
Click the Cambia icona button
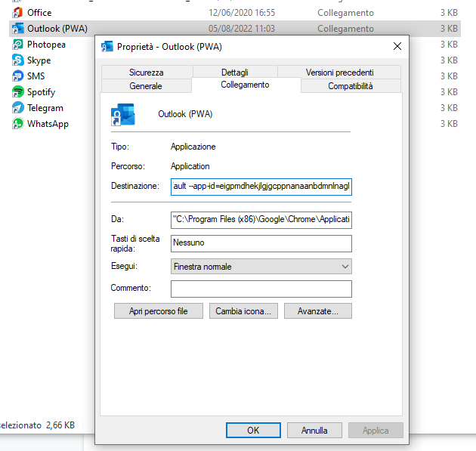(243, 310)
